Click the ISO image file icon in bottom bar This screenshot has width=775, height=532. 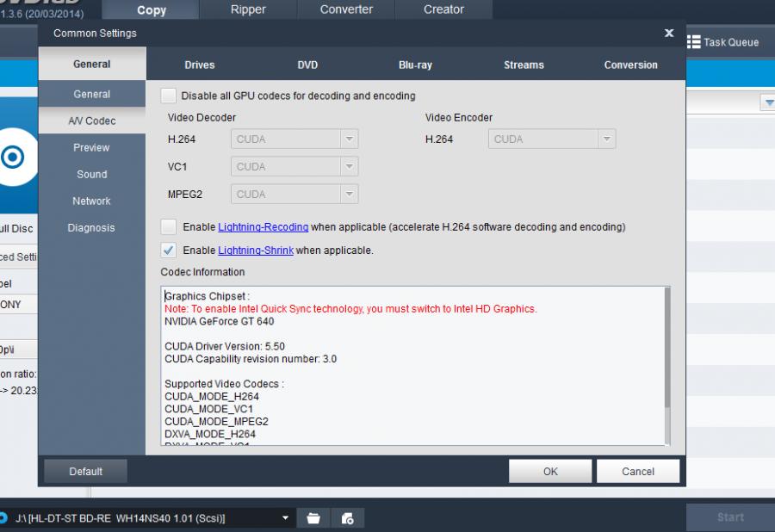(x=348, y=518)
